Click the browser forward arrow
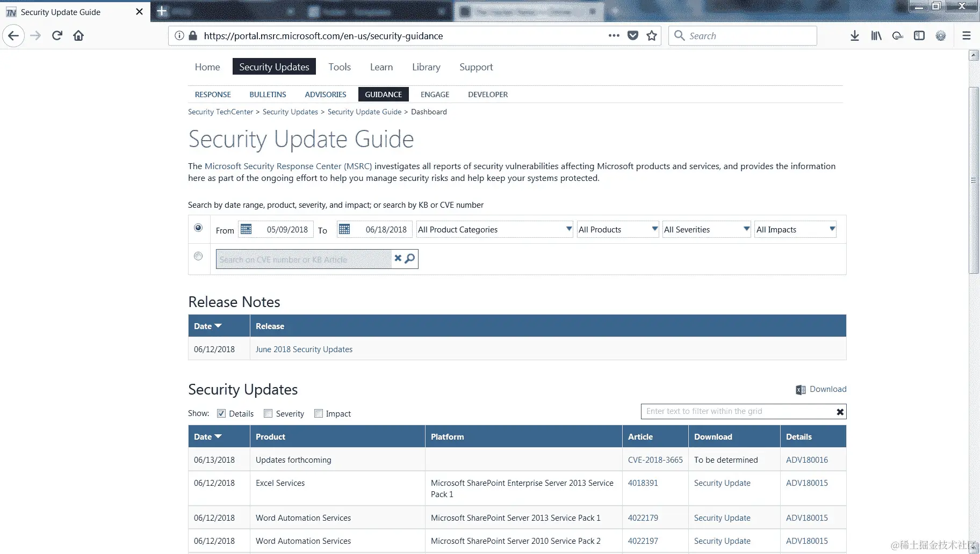Viewport: 980px width, 554px height. [x=35, y=36]
